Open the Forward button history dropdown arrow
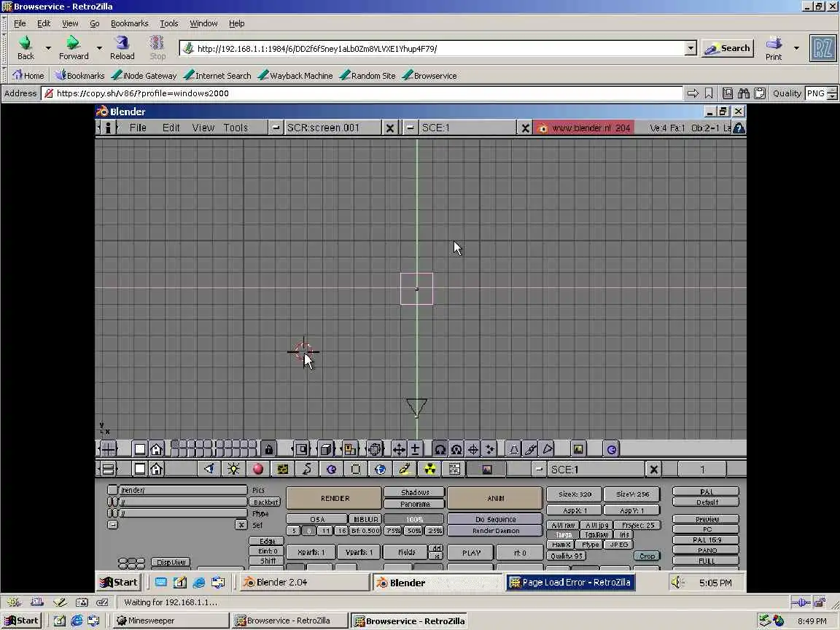The width and height of the screenshot is (840, 630). point(99,47)
